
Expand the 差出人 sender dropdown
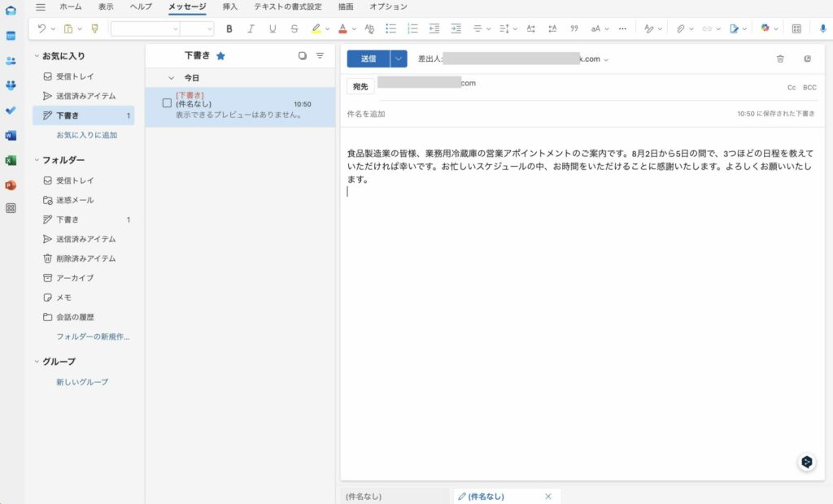click(x=606, y=59)
